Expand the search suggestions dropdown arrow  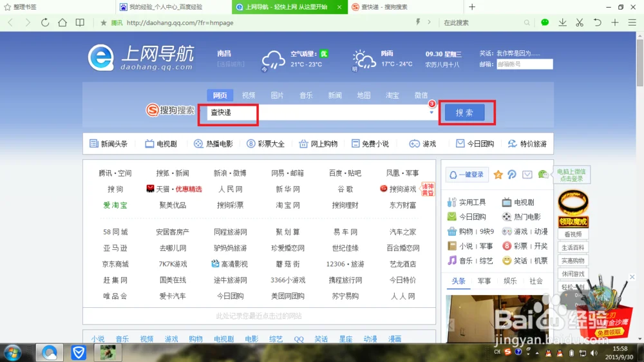click(431, 112)
